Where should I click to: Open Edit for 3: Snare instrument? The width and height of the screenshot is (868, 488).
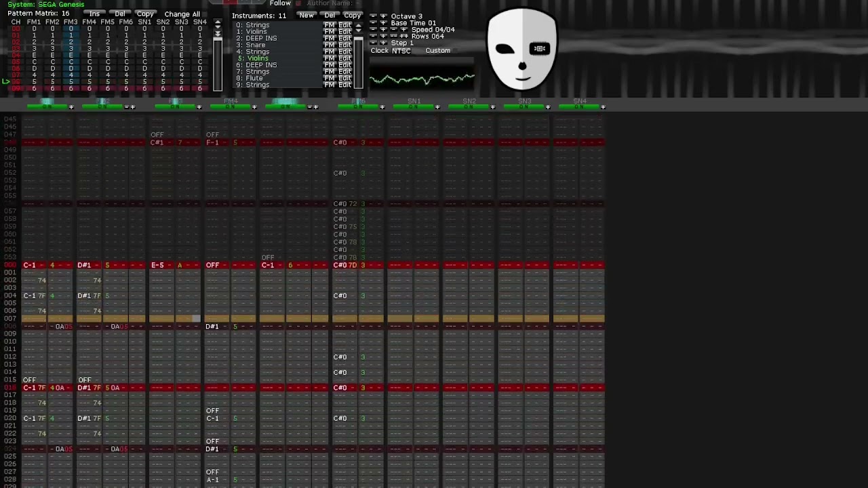345,45
